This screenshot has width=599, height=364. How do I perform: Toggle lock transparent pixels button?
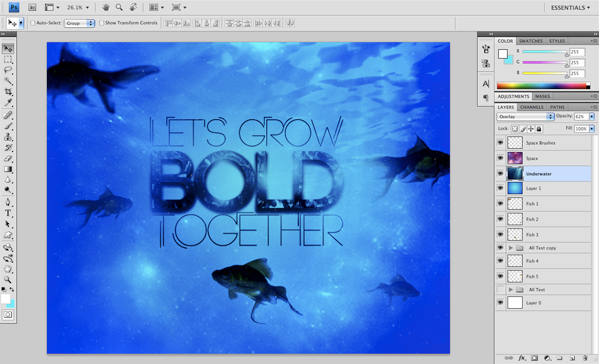pos(515,129)
